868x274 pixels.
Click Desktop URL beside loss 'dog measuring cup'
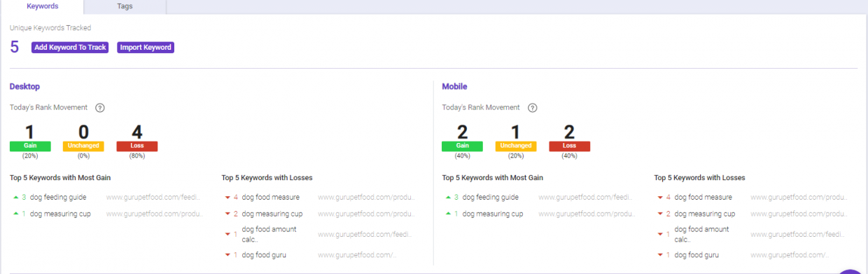click(366, 214)
